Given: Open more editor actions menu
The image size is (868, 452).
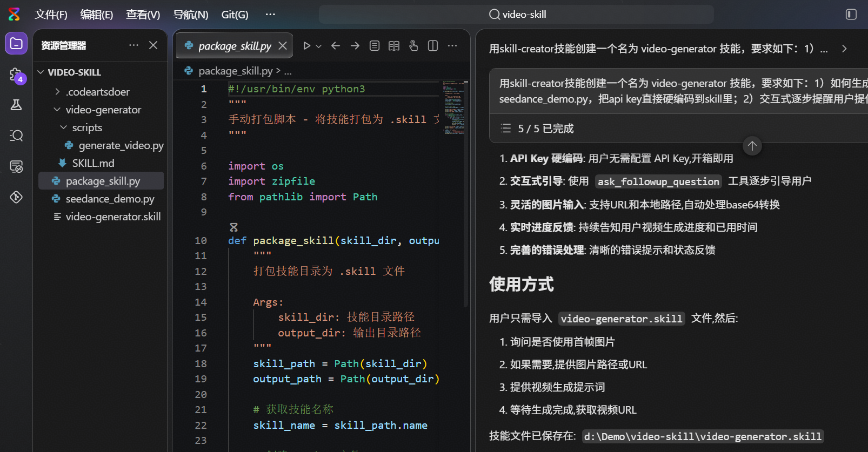Looking at the screenshot, I should pos(452,46).
